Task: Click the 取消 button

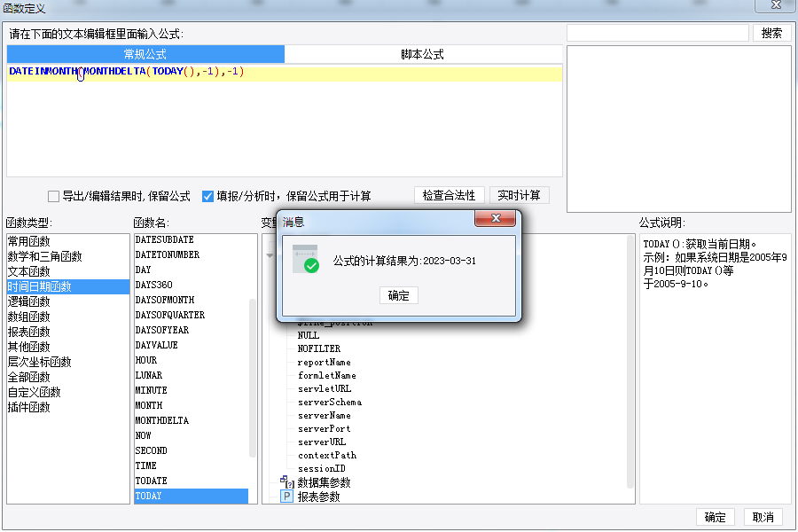Action: 763,517
